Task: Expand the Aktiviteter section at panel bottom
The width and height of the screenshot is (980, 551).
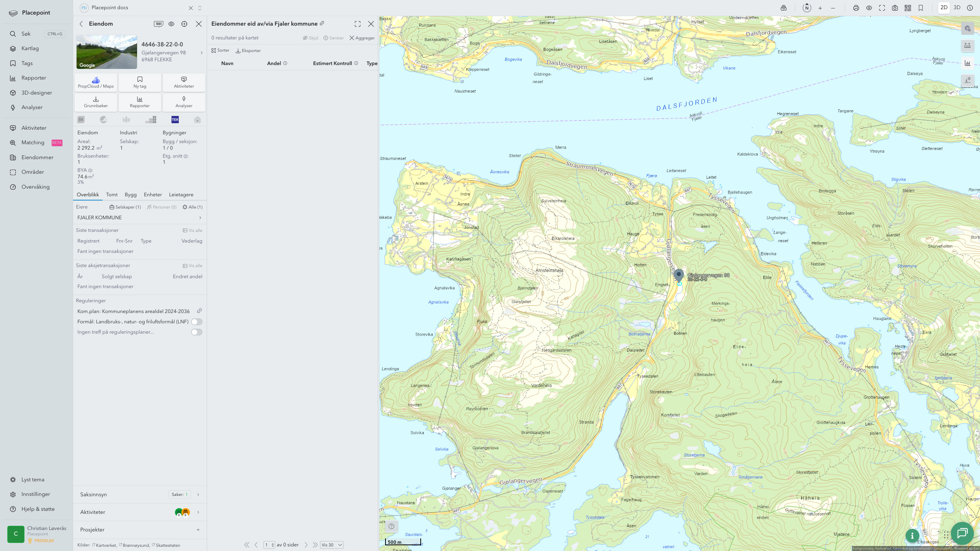Action: click(x=140, y=512)
